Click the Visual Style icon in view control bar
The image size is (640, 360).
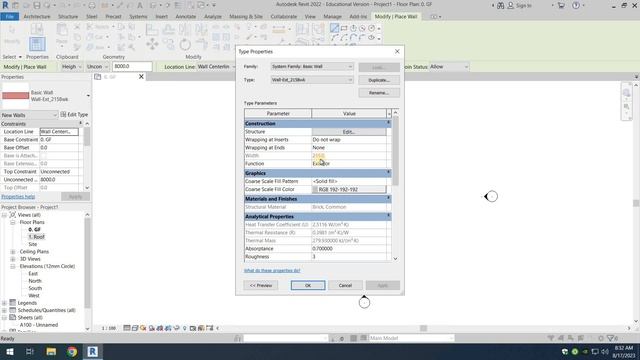pyautogui.click(x=135, y=328)
